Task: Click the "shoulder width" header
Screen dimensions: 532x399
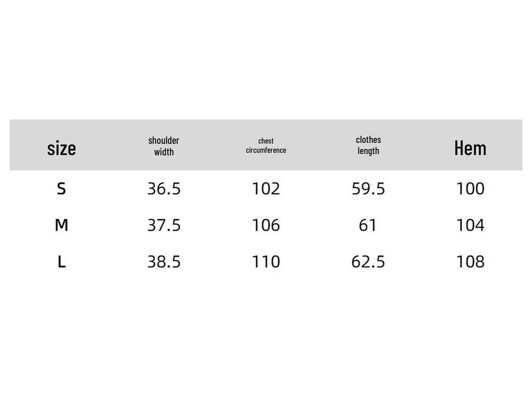Action: (164, 146)
